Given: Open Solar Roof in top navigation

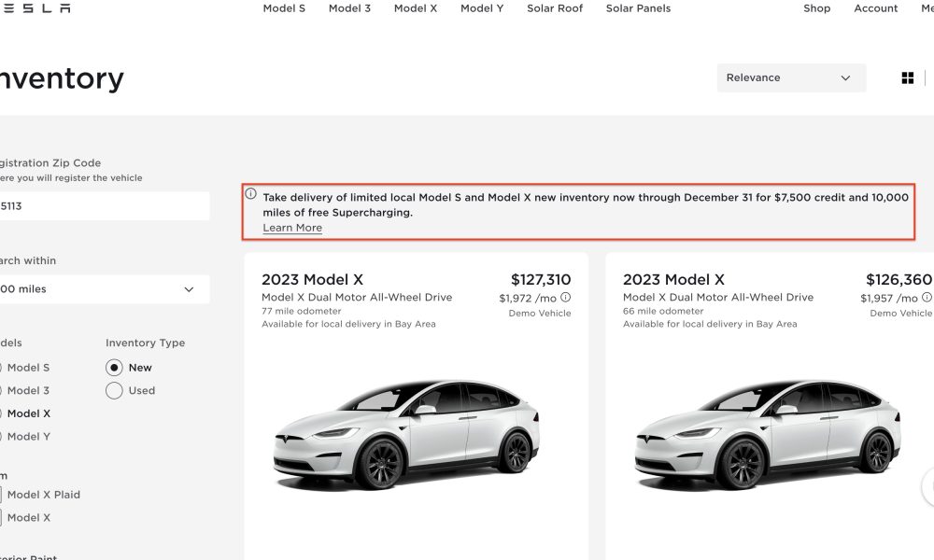Looking at the screenshot, I should 555,8.
